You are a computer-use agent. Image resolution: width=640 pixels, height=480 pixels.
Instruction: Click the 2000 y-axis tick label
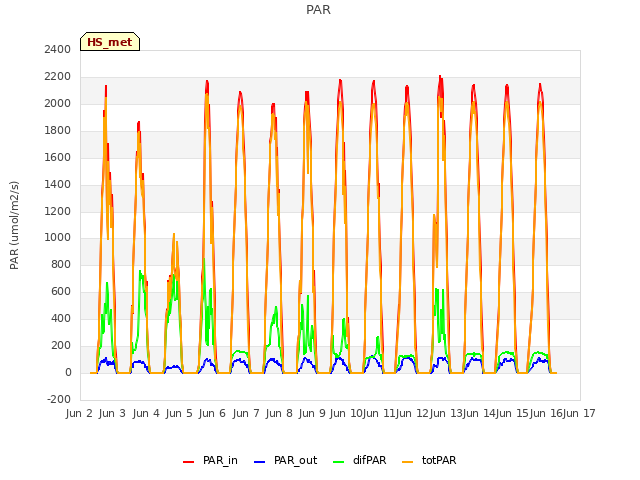58,103
